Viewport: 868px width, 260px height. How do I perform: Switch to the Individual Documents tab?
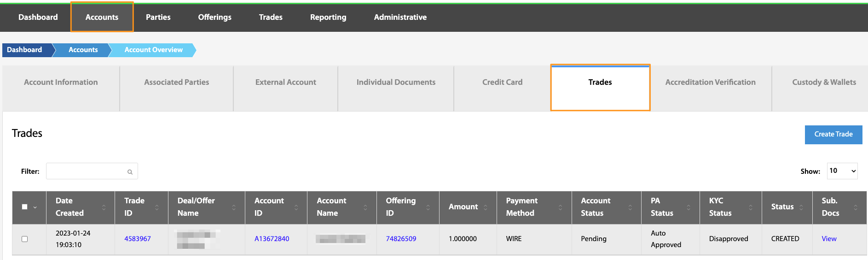(396, 89)
